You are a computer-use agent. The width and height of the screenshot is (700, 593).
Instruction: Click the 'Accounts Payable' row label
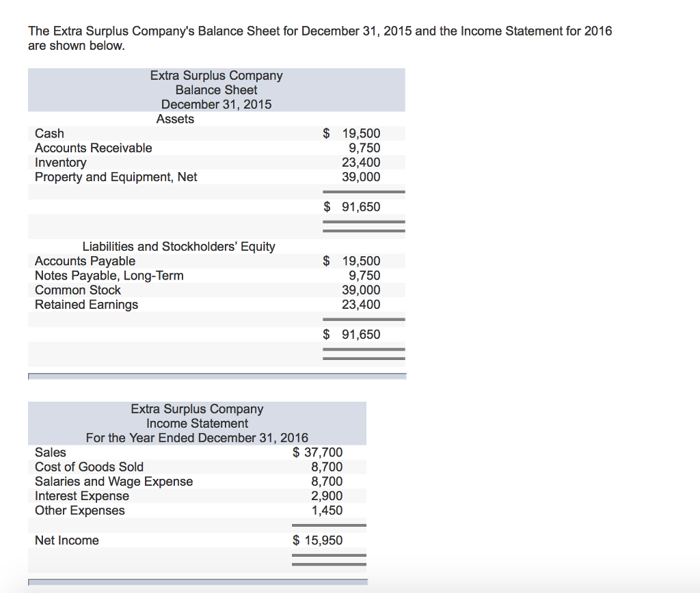tap(85, 261)
